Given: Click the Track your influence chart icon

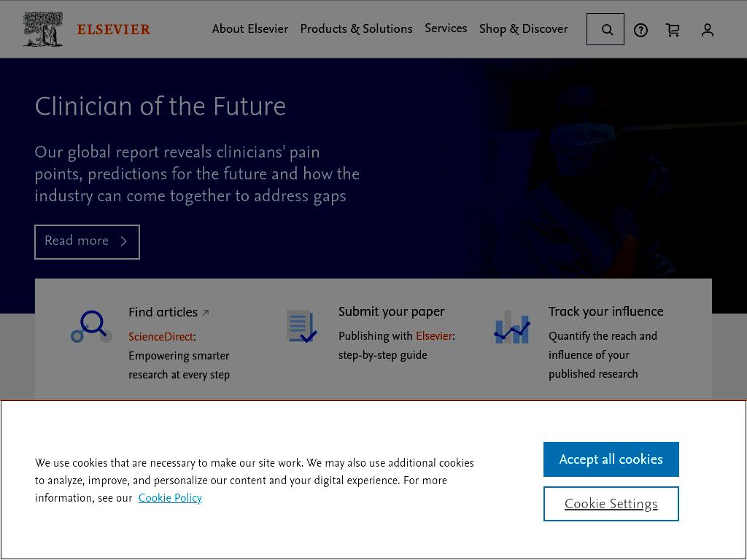Looking at the screenshot, I should (x=512, y=327).
